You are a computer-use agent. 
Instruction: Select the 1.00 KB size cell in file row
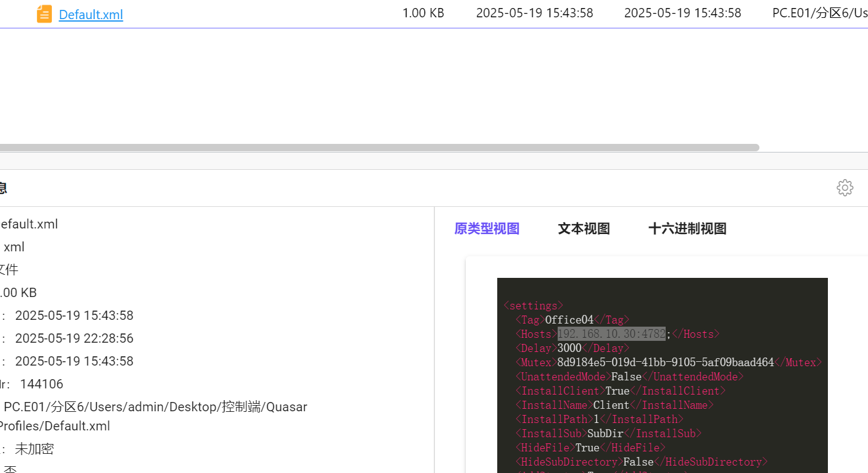423,13
